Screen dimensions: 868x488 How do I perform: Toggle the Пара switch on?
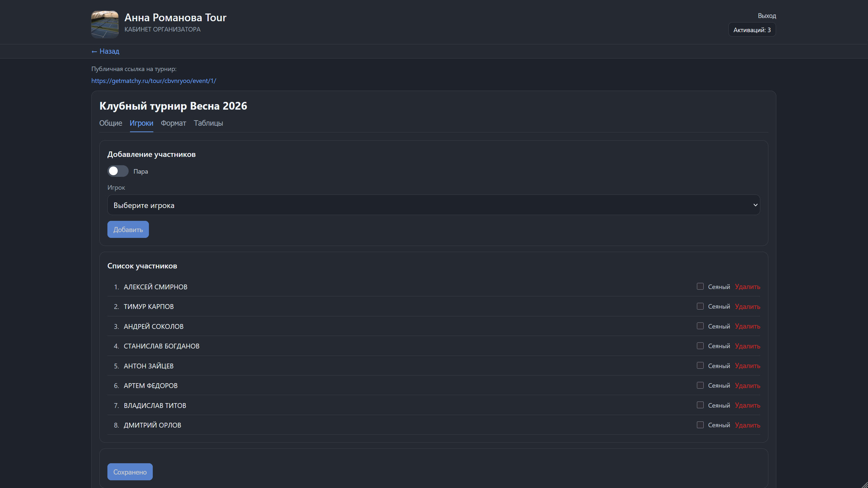pos(118,171)
